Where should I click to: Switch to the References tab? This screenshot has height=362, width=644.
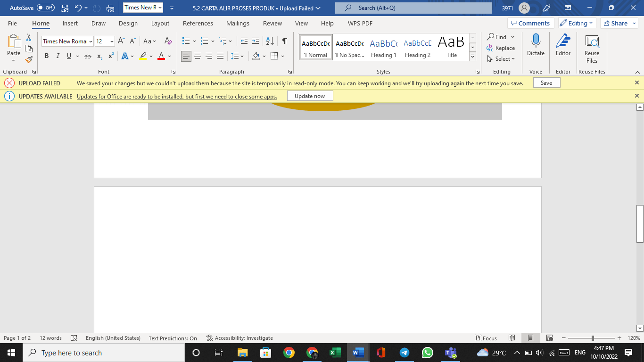coord(198,23)
